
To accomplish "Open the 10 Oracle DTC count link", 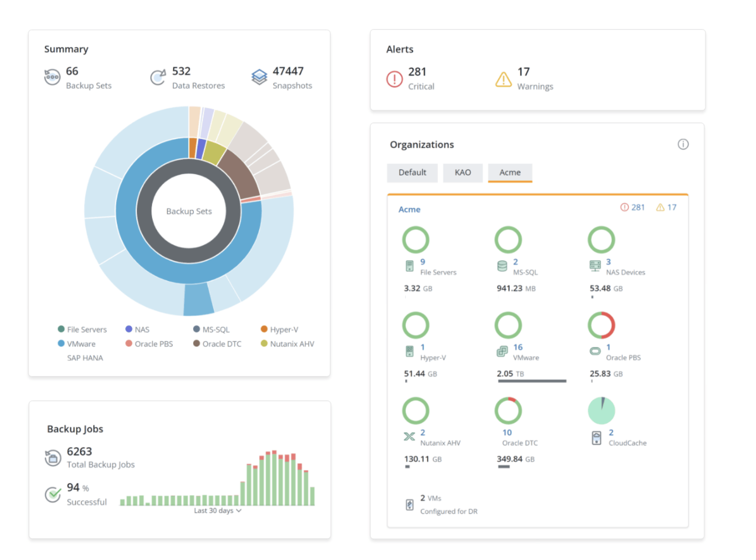I will click(x=507, y=432).
